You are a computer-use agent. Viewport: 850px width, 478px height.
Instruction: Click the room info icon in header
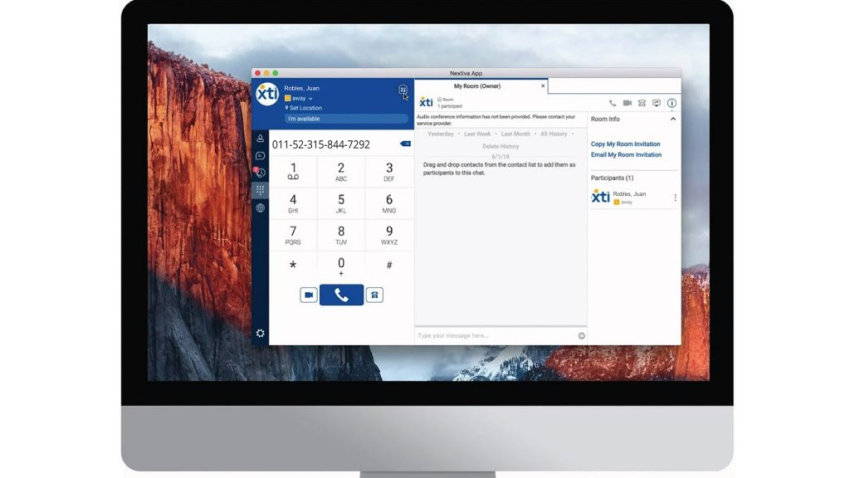(x=671, y=103)
